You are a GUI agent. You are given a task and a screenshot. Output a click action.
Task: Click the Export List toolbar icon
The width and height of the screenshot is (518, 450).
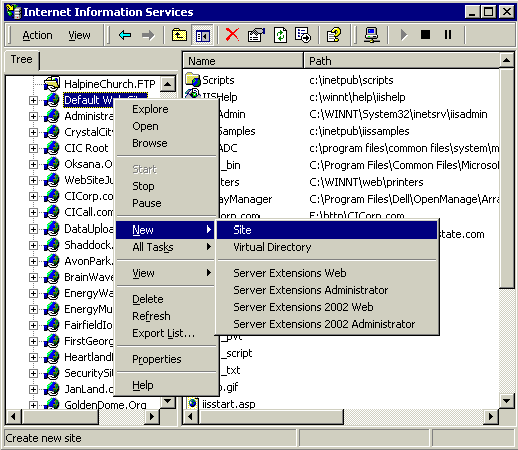pos(303,35)
